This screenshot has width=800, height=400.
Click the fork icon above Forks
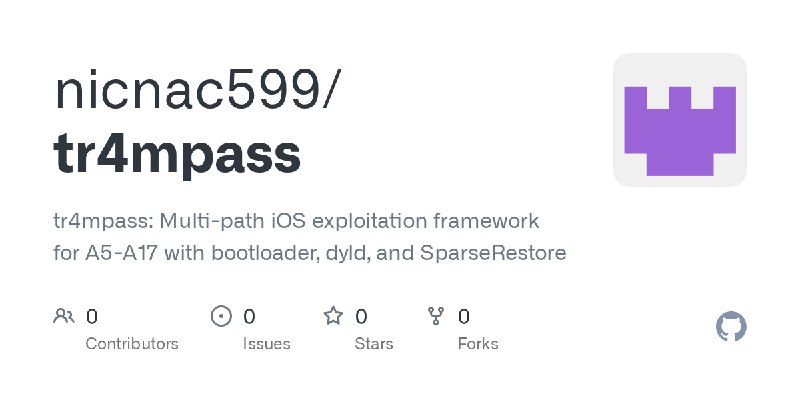(436, 316)
